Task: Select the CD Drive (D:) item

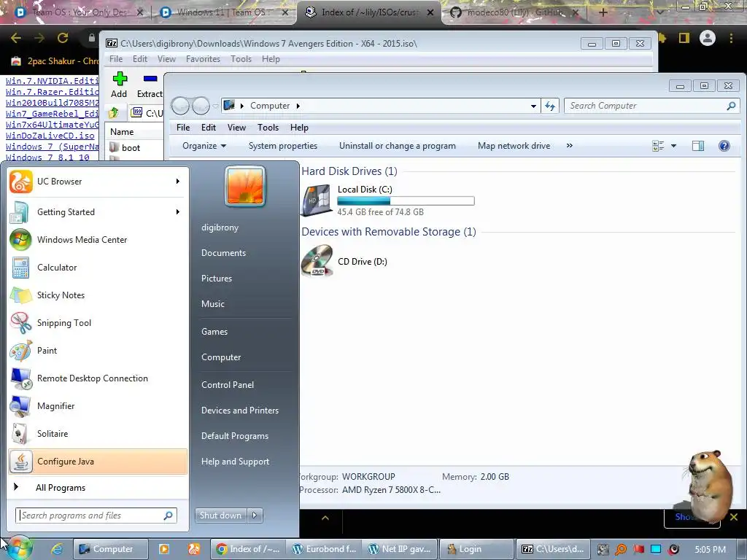Action: tap(345, 261)
